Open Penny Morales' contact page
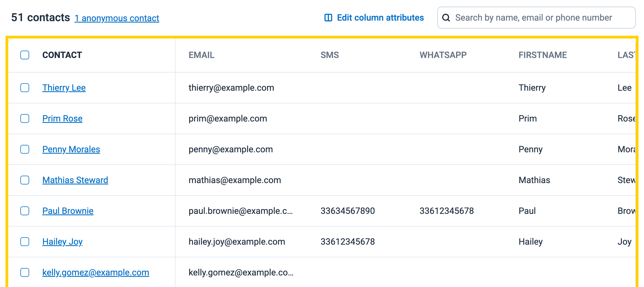Screen dimensions: 644x287 pos(71,150)
